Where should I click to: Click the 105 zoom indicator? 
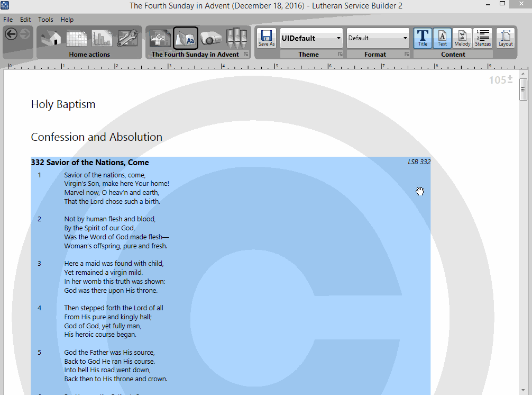pos(501,80)
